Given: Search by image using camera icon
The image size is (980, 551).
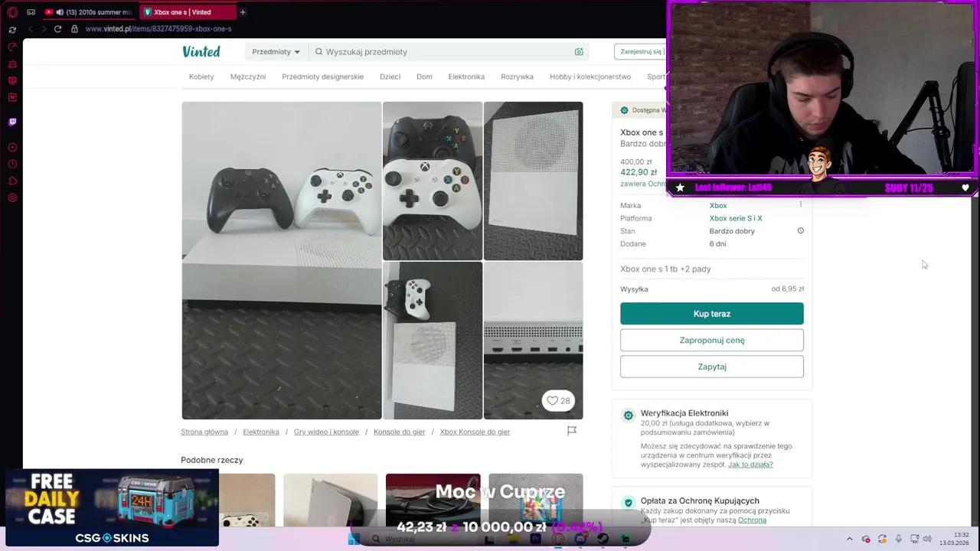Looking at the screenshot, I should coord(579,52).
